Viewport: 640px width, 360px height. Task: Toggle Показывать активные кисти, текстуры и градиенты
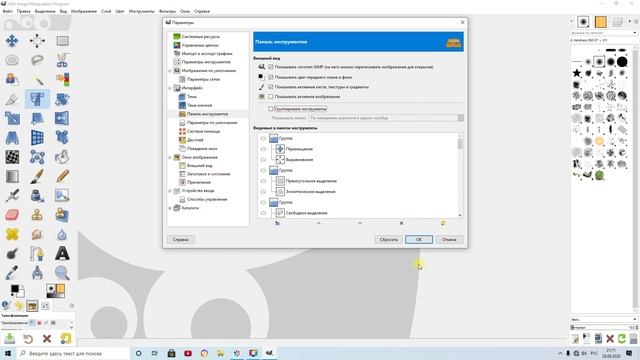tap(271, 87)
